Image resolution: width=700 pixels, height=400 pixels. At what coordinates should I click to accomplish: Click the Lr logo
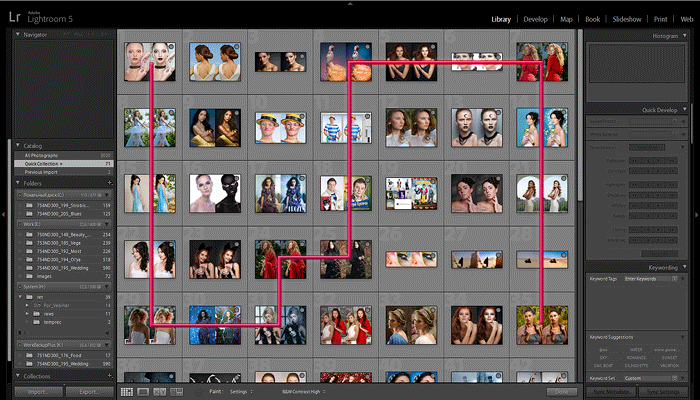click(14, 18)
